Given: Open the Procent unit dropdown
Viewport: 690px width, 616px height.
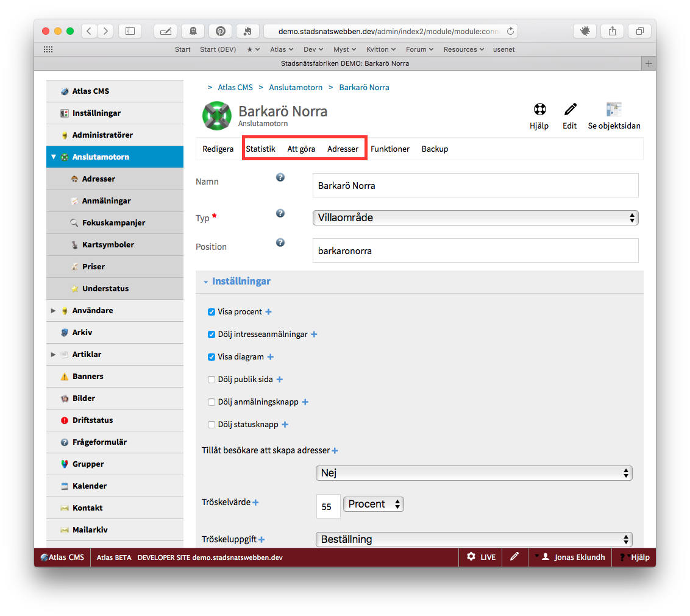Looking at the screenshot, I should (x=373, y=504).
